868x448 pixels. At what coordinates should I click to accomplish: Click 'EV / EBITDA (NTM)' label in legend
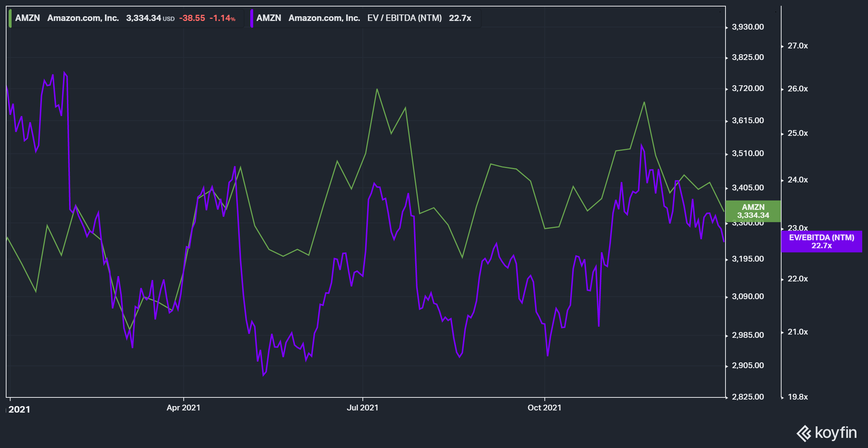click(x=404, y=18)
